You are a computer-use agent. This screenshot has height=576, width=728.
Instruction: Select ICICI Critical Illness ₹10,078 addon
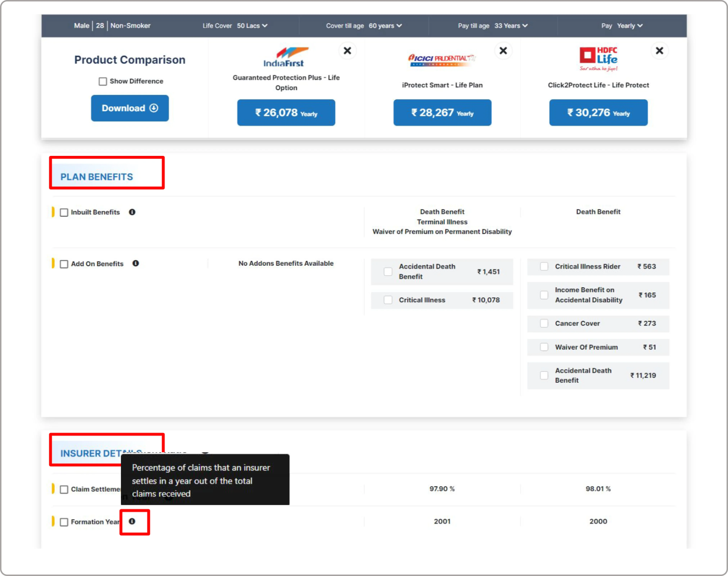[388, 300]
